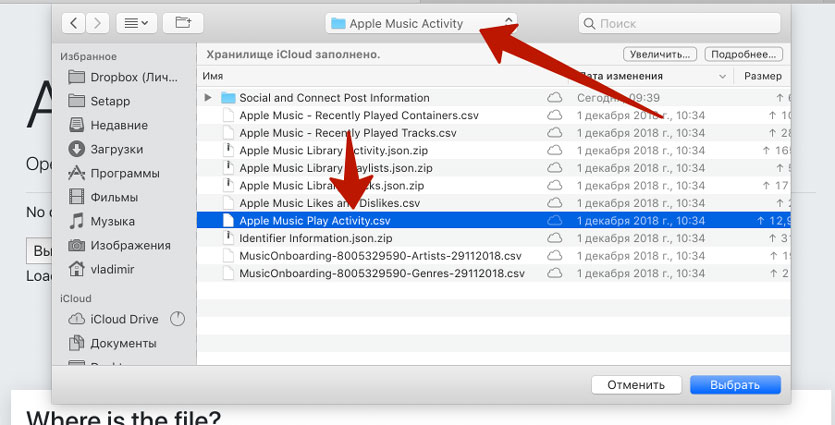Screen dimensions: 835x425
Task: Select Social and Connect Post Information folder
Action: tap(334, 98)
